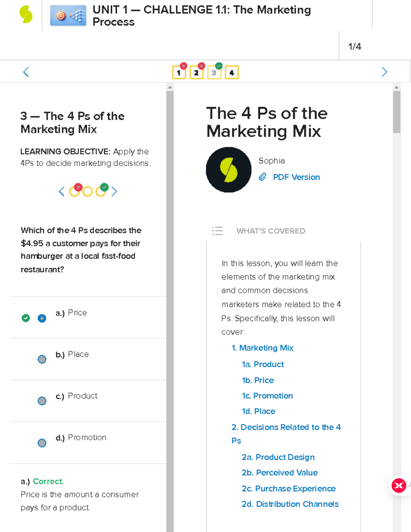Screen dimensions: 411x532
Task: Choose the Promotion answer choice
Action: [42, 443]
